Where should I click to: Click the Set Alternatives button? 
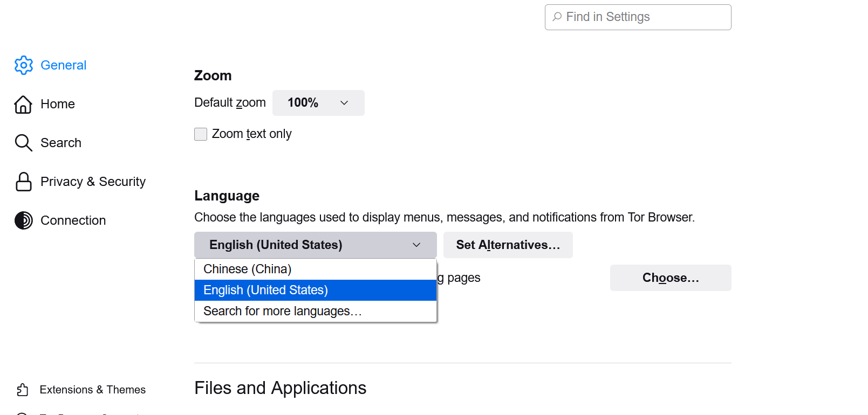coord(508,245)
